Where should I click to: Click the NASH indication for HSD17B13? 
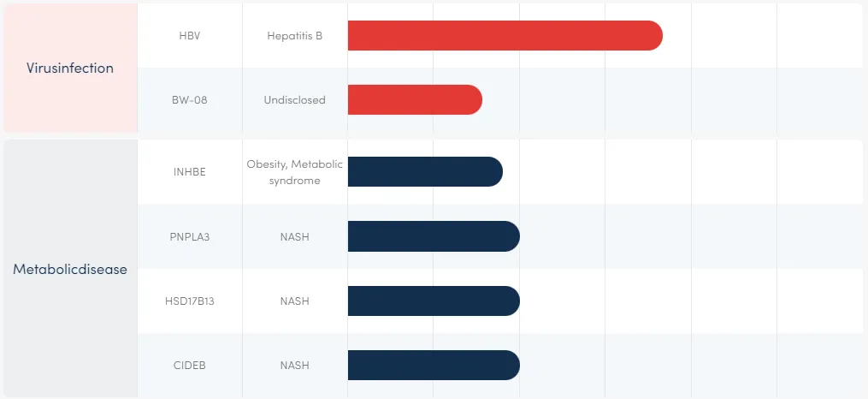(x=294, y=301)
